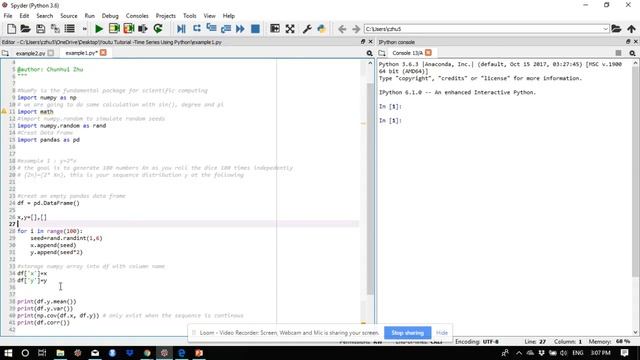The image size is (640, 360).
Task: Close the Editor pane
Action: [x=371, y=42]
